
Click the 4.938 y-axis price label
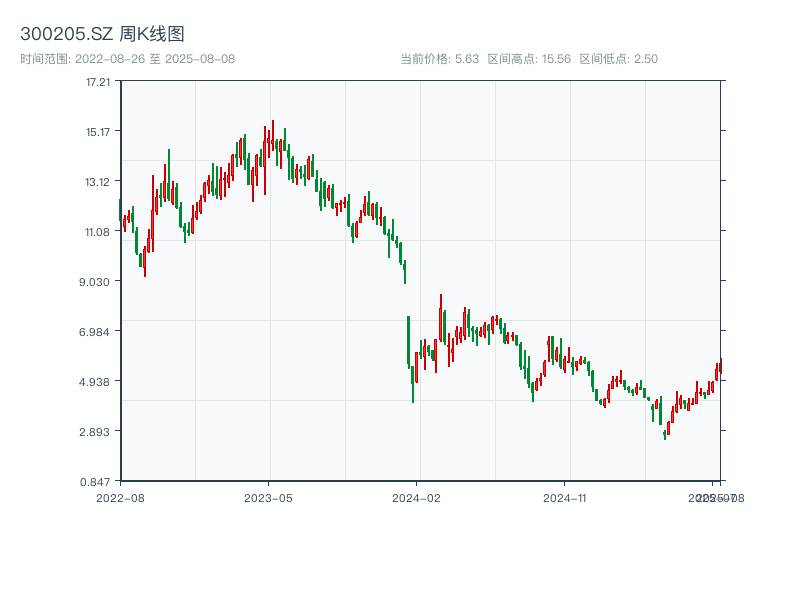click(98, 382)
